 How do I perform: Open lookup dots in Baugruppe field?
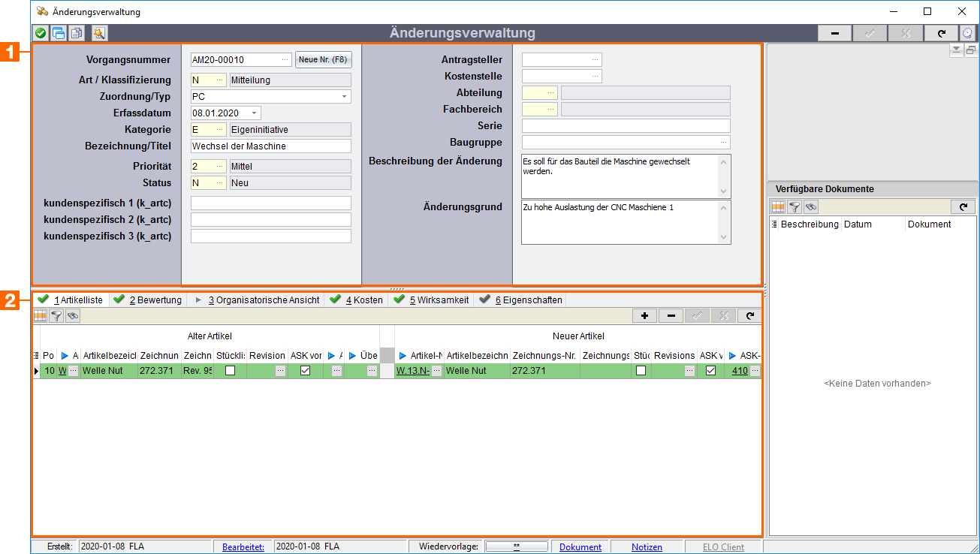tap(724, 142)
